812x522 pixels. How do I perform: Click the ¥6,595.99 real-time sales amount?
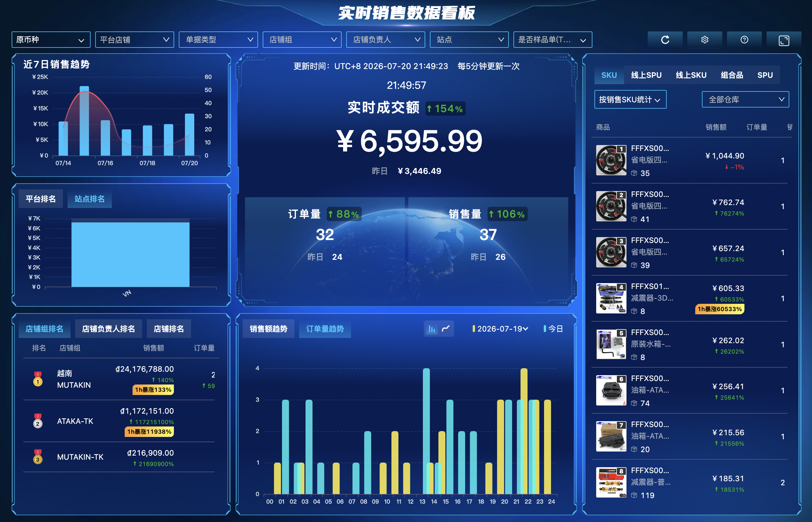[409, 141]
